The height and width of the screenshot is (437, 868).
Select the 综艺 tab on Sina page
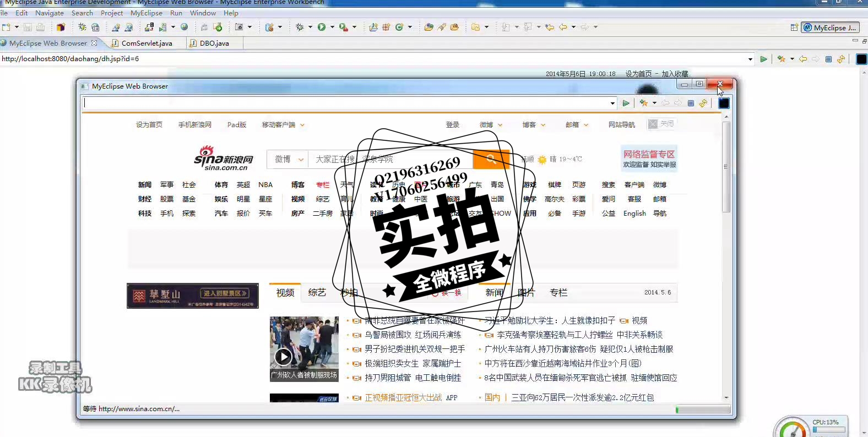pyautogui.click(x=317, y=293)
